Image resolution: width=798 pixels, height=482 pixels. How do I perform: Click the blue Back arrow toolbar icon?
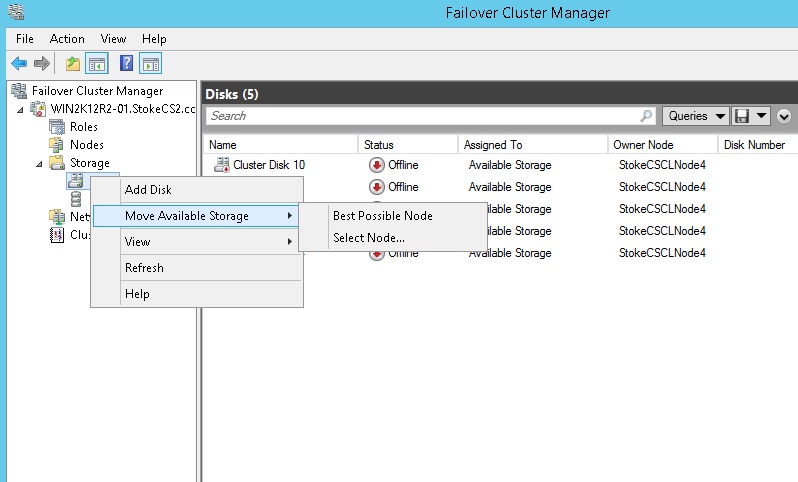coord(19,64)
